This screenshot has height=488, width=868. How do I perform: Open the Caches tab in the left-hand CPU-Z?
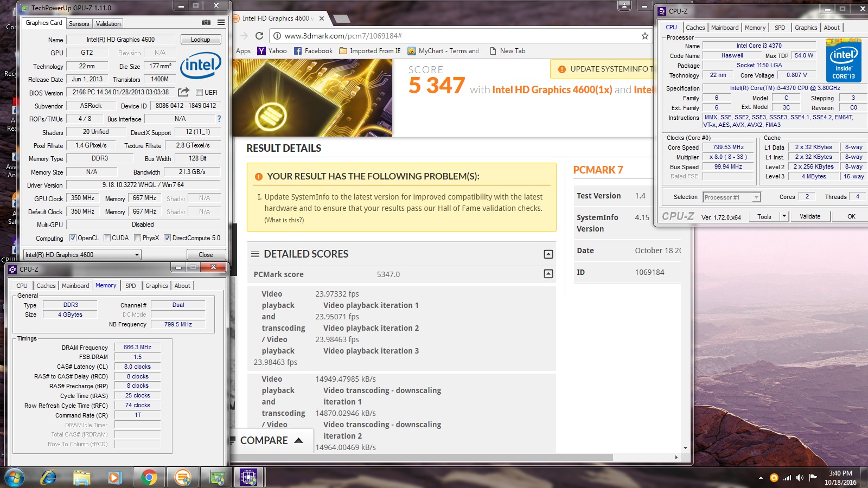[x=46, y=286]
